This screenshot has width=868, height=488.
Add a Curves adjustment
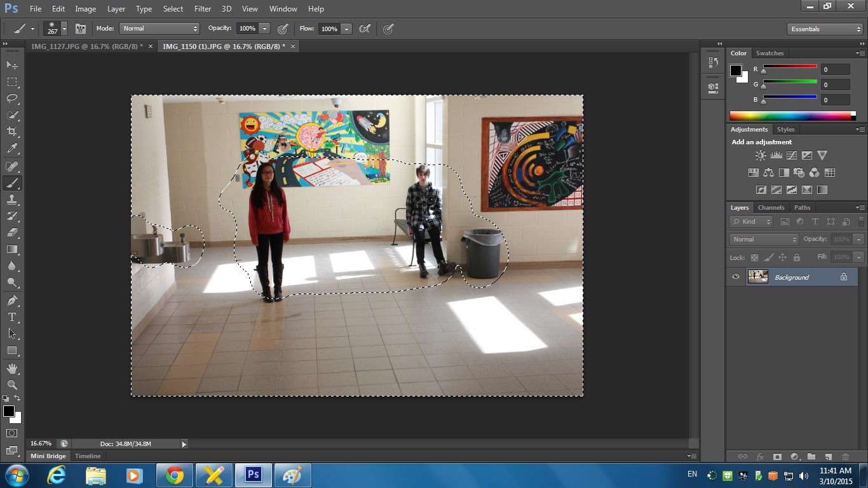coord(791,155)
